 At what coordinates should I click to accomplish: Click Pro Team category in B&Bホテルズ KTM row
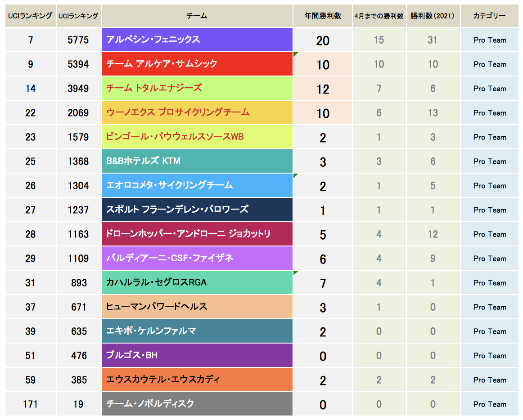click(x=489, y=162)
